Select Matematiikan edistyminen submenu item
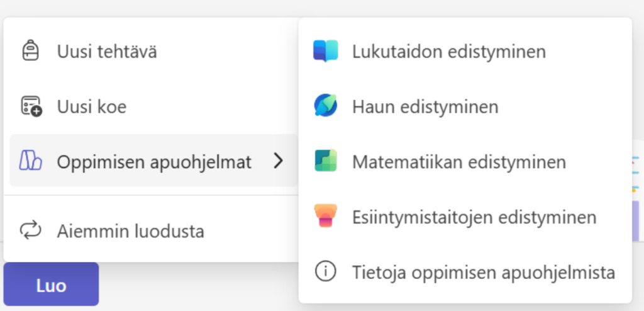Viewport: 644px width, 311px height. pyautogui.click(x=458, y=162)
